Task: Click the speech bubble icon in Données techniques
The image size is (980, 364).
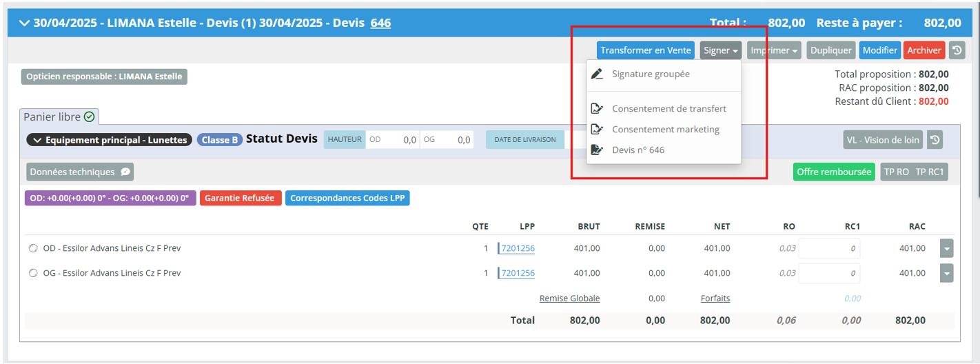Action: 125,172
